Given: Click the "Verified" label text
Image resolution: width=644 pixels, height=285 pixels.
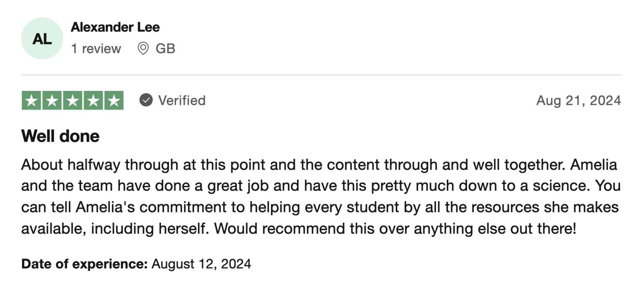Looking at the screenshot, I should (x=182, y=101).
